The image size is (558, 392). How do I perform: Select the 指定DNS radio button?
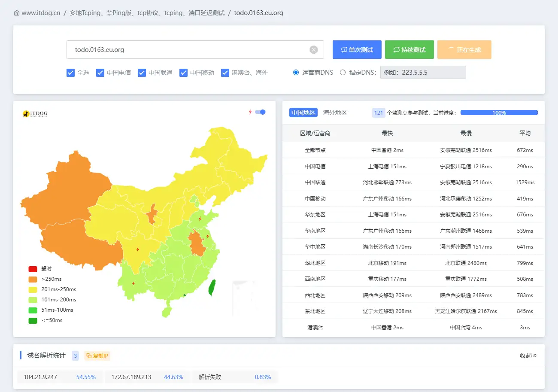click(x=343, y=73)
